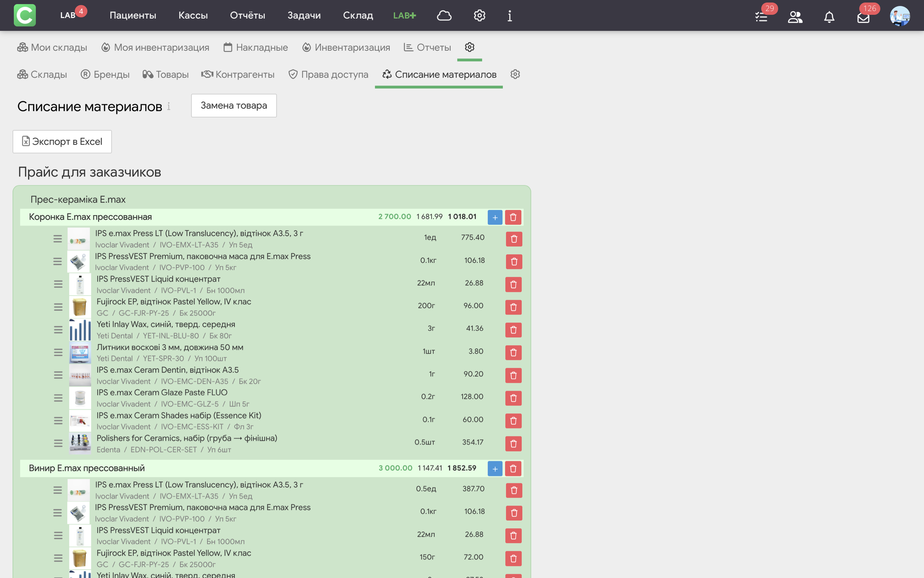Click the Замена товара button

click(x=234, y=106)
